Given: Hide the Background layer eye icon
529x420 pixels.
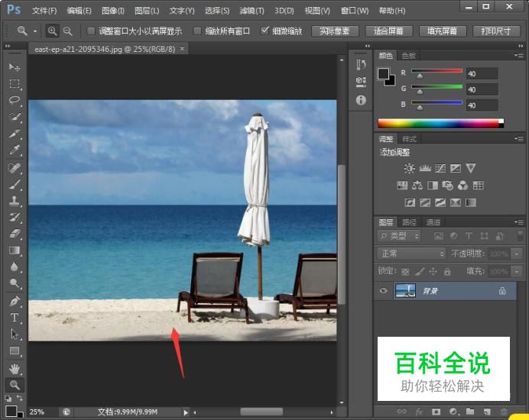Looking at the screenshot, I should 383,290.
